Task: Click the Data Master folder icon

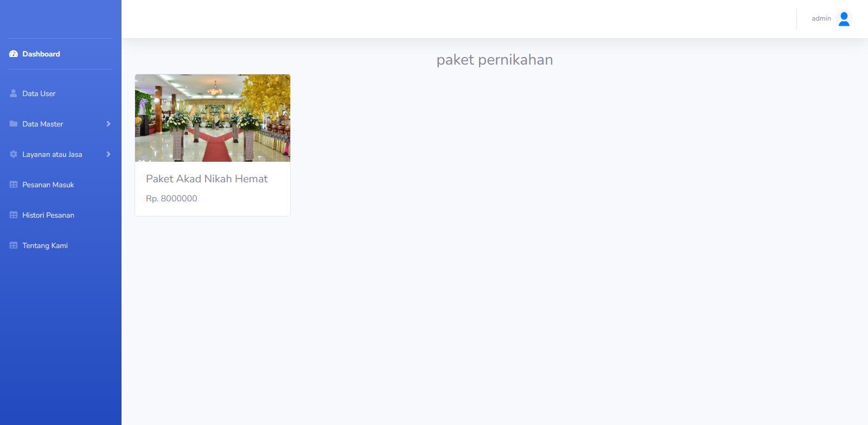Action: (x=14, y=124)
